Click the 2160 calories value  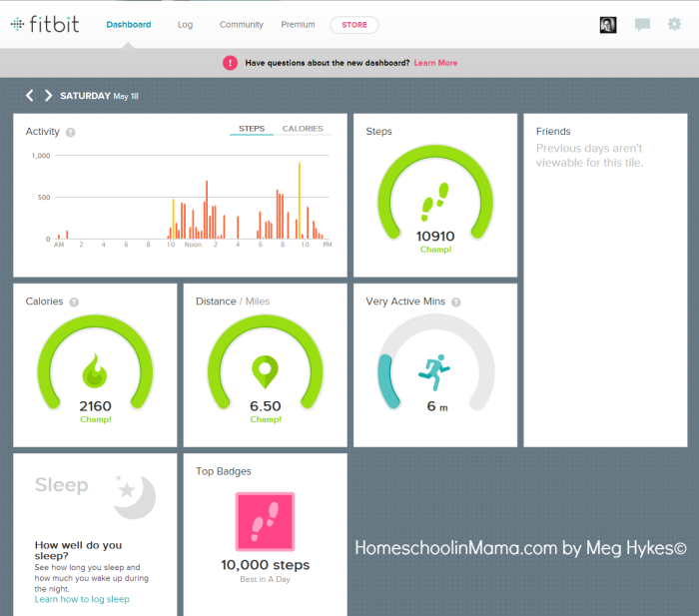95,406
